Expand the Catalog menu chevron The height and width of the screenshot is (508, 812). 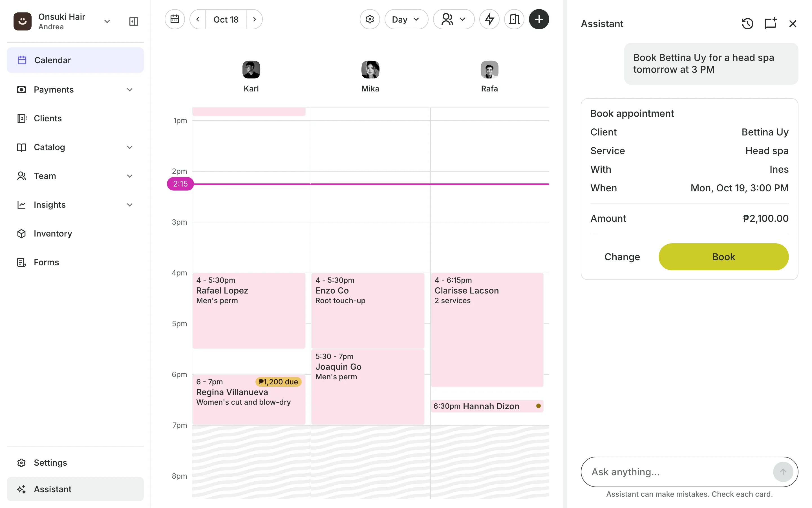coord(130,147)
